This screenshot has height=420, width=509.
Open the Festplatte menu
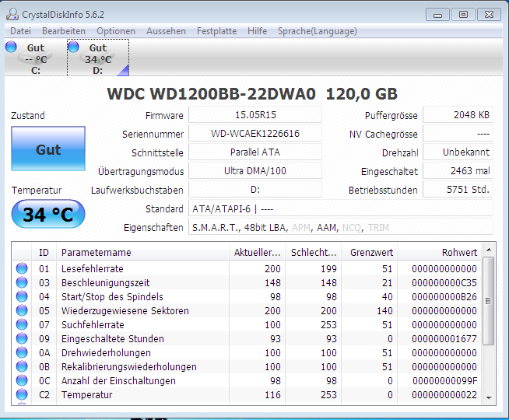point(216,31)
